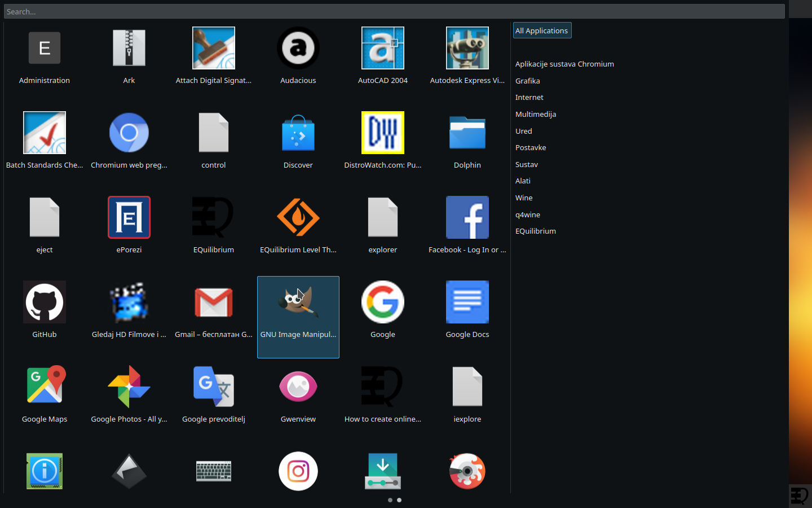
Task: Launch GitHub web app
Action: click(45, 310)
